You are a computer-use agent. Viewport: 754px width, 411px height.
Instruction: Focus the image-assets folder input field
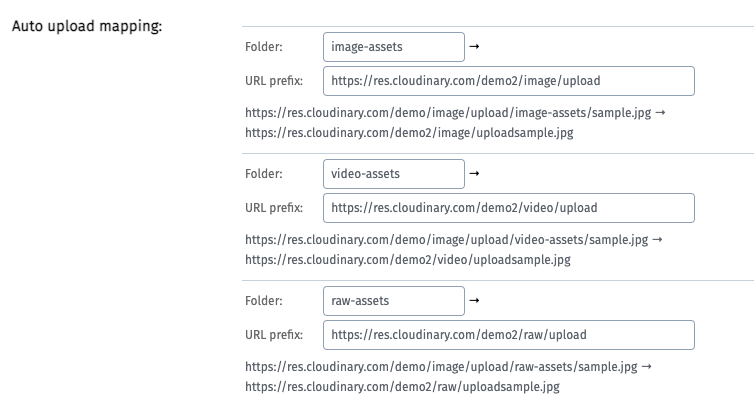394,47
